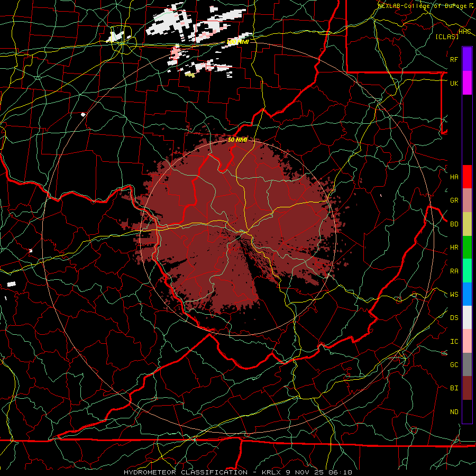Select the IC light-pink legend swatch

pos(467,341)
